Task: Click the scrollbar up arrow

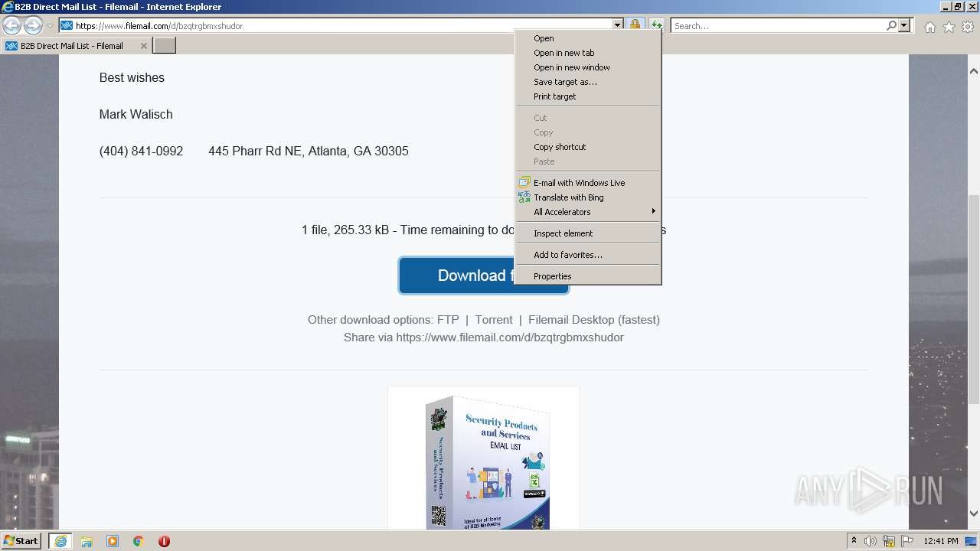Action: [x=974, y=71]
